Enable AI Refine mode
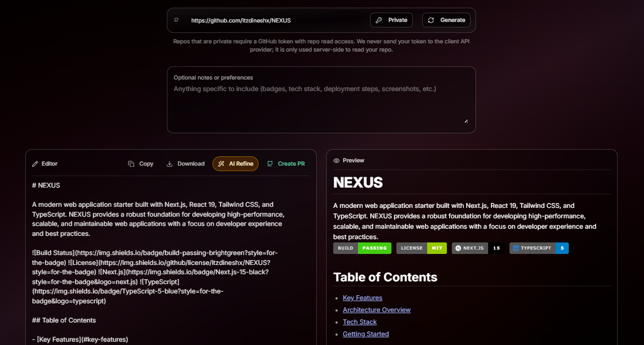Image resolution: width=644 pixels, height=345 pixels. pos(236,163)
